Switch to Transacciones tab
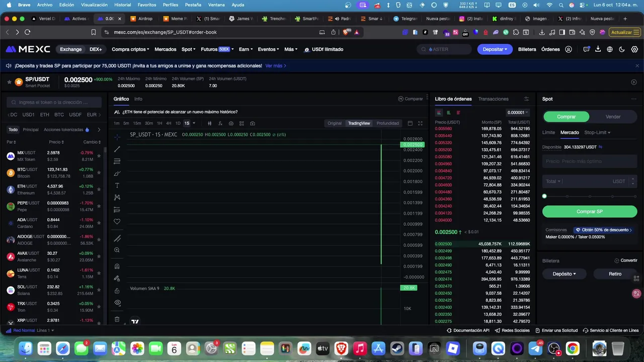The image size is (644, 362). [493, 99]
